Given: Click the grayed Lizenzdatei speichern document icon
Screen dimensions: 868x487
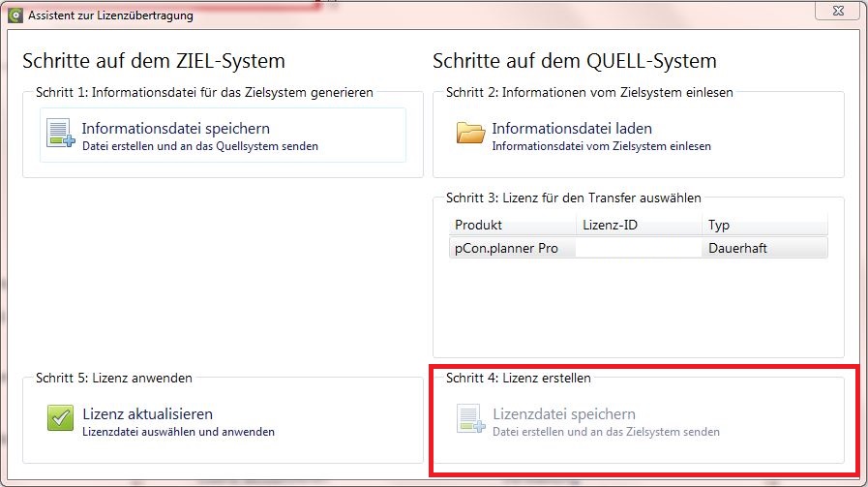Looking at the screenshot, I should pyautogui.click(x=470, y=418).
